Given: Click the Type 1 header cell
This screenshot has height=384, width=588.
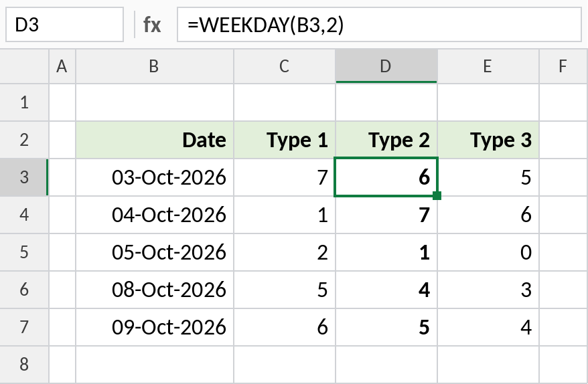Looking at the screenshot, I should [285, 140].
